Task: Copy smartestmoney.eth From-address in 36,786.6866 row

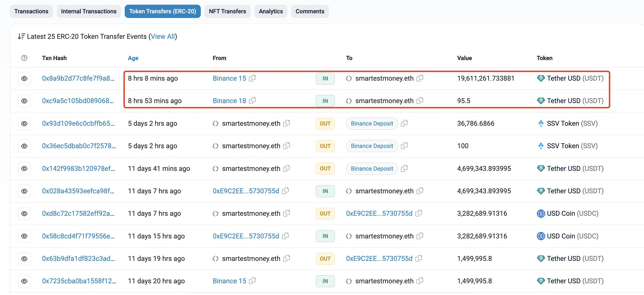Action: pos(287,123)
